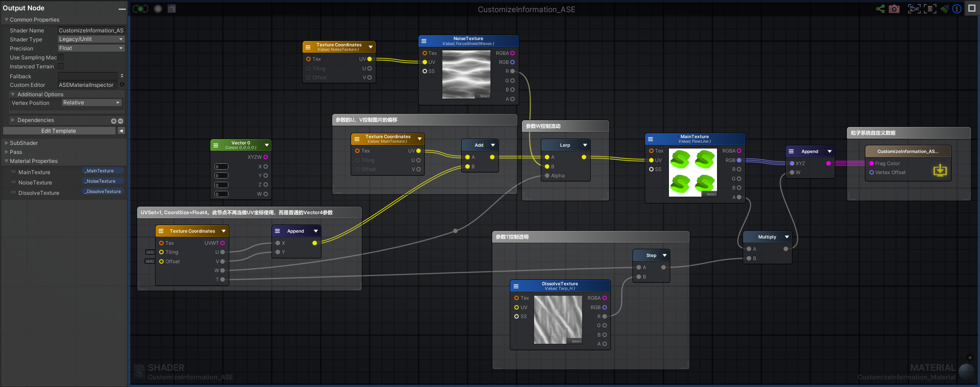Click the arrow button beside Edit Template
This screenshot has height=387, width=980.
pyautogui.click(x=121, y=130)
